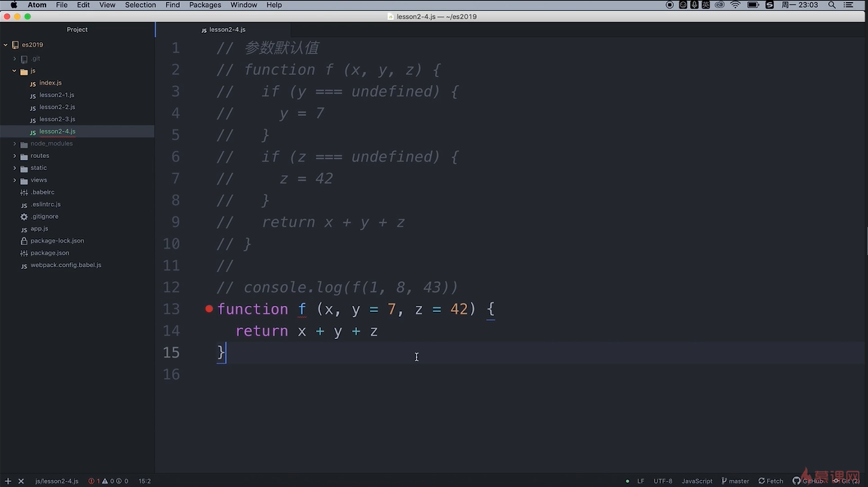Click the lock icon beside package-lock.json
Image resolution: width=868 pixels, height=487 pixels.
[24, 241]
